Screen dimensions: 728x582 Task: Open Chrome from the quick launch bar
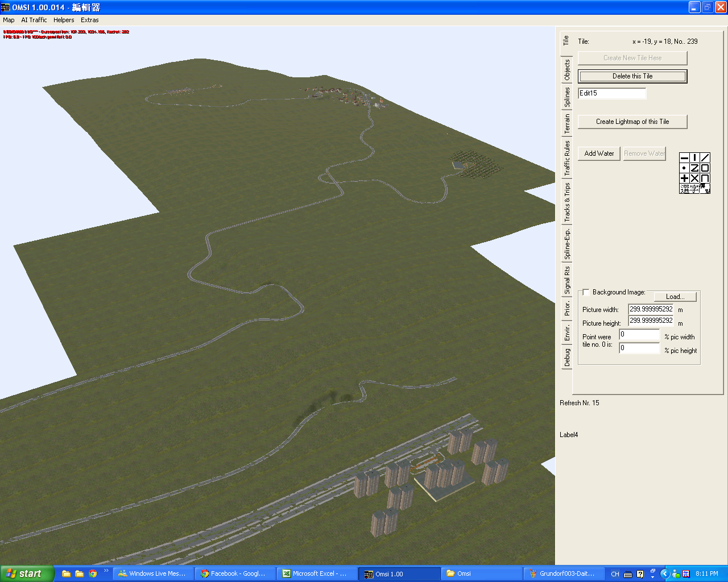93,573
